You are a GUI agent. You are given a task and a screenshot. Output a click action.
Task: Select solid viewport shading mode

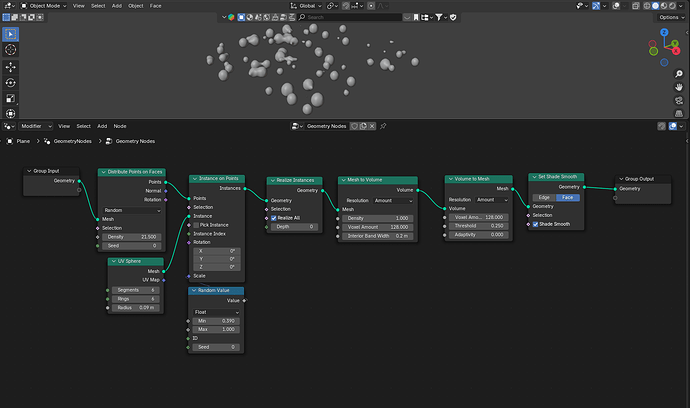point(655,6)
